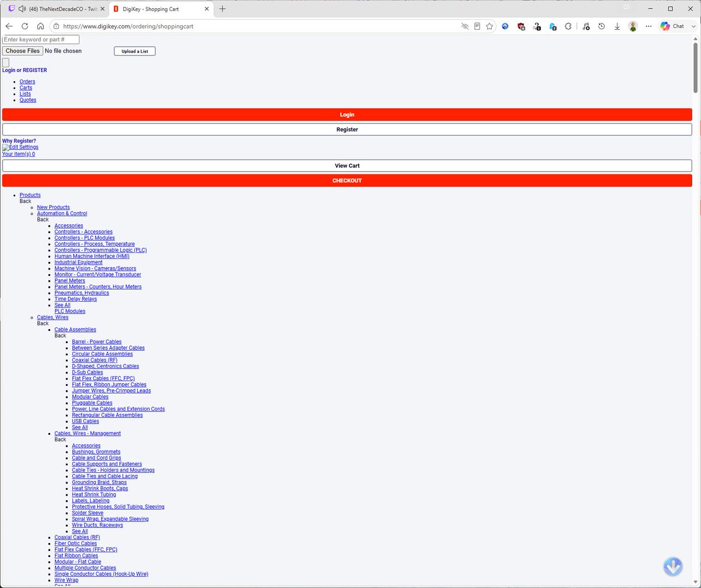
Task: Open the Heat Shrink Tubing link
Action: pyautogui.click(x=94, y=494)
